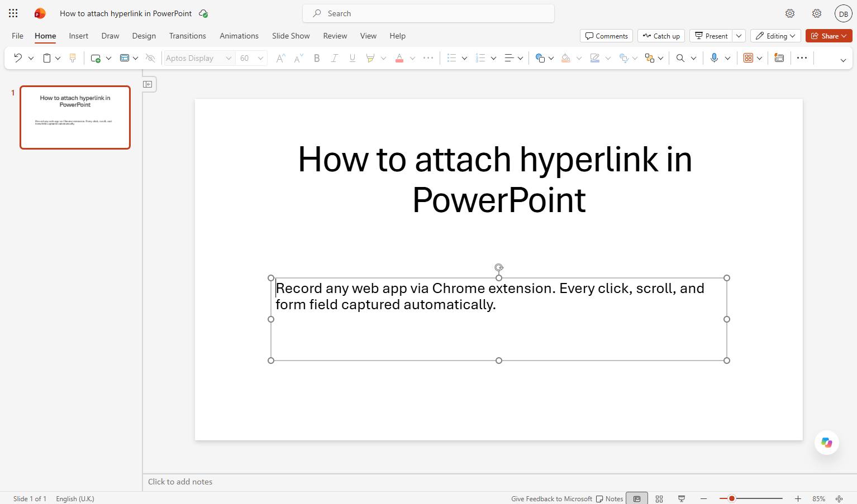Open the Design tab
Screen dimensions: 857x504
tap(144, 36)
